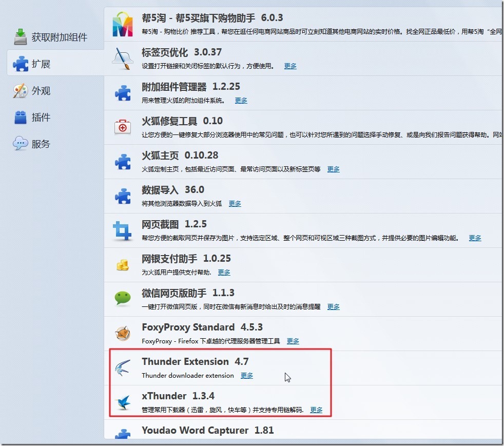Image resolution: width=504 pixels, height=446 pixels.
Task: Click the 网银支付助手 gold coins icon
Action: [123, 265]
